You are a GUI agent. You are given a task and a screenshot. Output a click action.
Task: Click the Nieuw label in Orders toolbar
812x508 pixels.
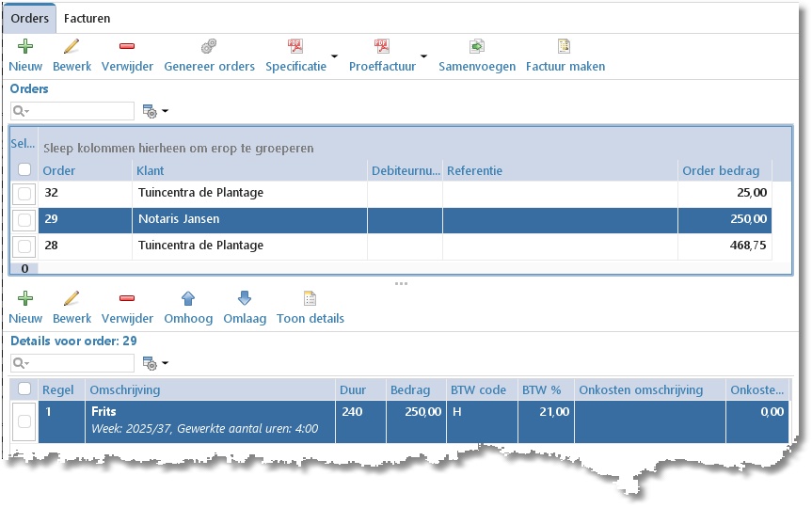point(25,66)
